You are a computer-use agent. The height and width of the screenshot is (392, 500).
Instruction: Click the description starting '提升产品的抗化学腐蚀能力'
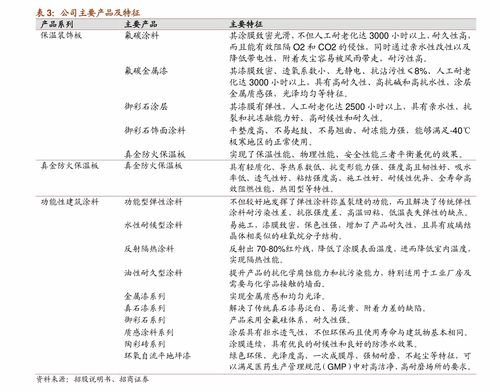pyautogui.click(x=350, y=278)
